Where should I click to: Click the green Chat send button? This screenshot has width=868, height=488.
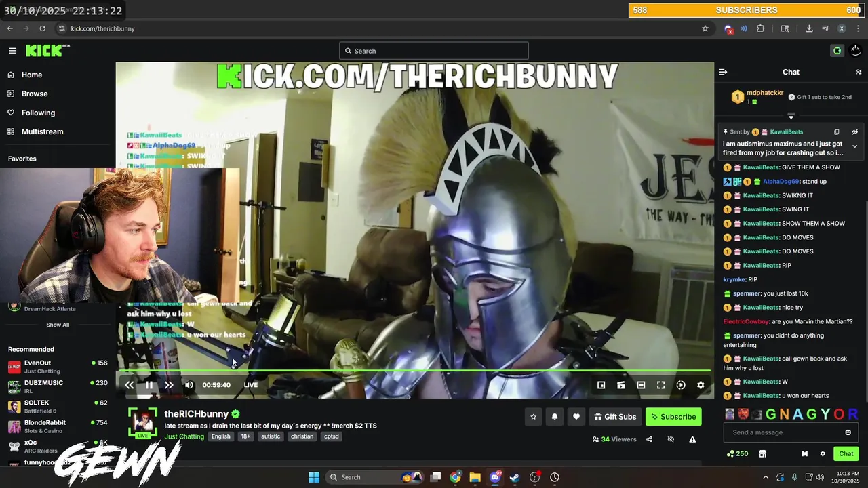click(x=846, y=453)
